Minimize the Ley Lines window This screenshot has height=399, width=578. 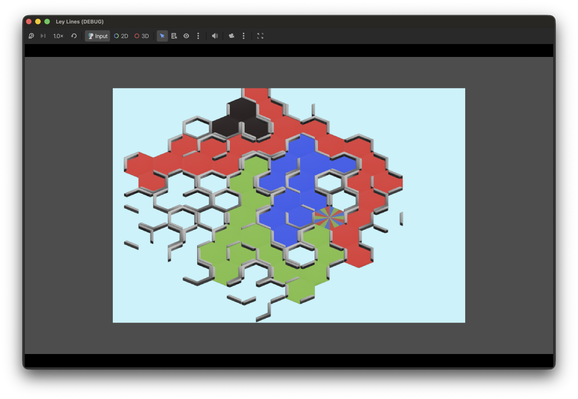[38, 22]
